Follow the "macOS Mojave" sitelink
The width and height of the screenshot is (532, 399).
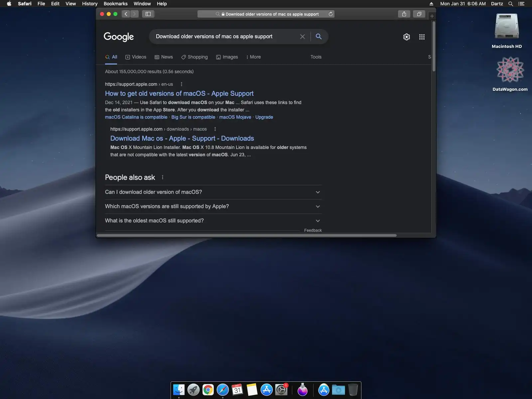click(x=235, y=117)
